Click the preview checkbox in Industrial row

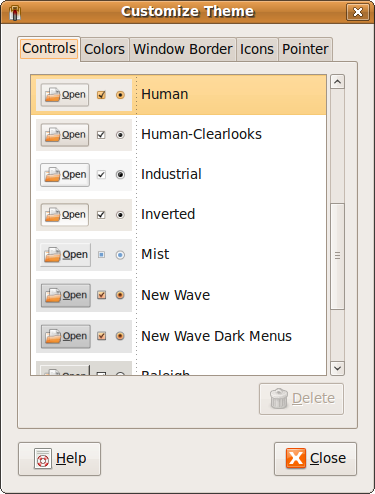tap(101, 175)
